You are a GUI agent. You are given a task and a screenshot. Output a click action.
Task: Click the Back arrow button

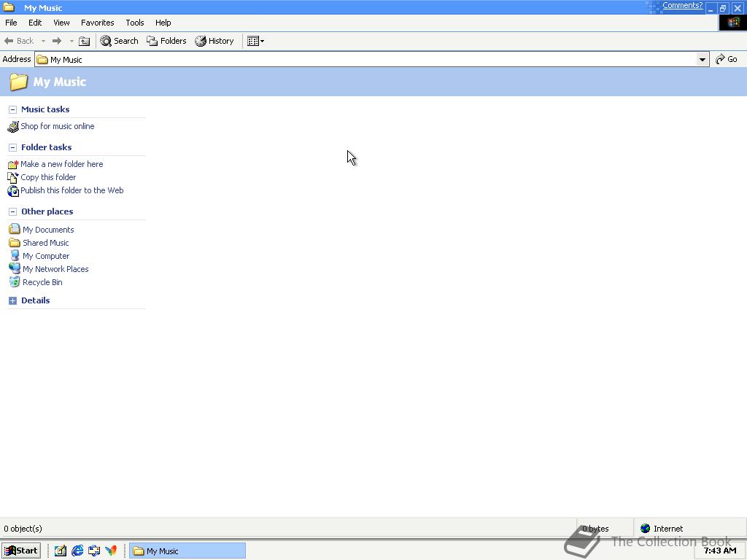pyautogui.click(x=18, y=41)
